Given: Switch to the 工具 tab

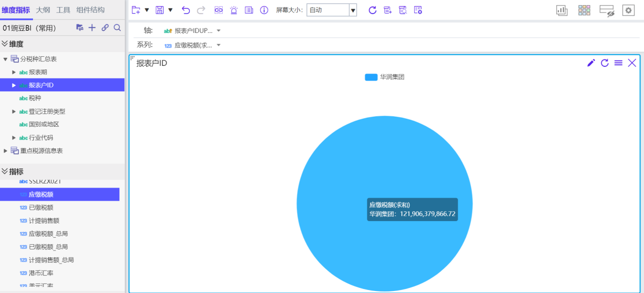Looking at the screenshot, I should tap(63, 10).
